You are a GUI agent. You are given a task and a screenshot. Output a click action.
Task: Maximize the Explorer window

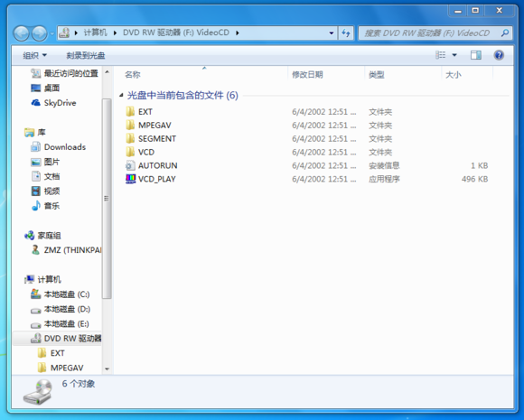[x=475, y=11]
